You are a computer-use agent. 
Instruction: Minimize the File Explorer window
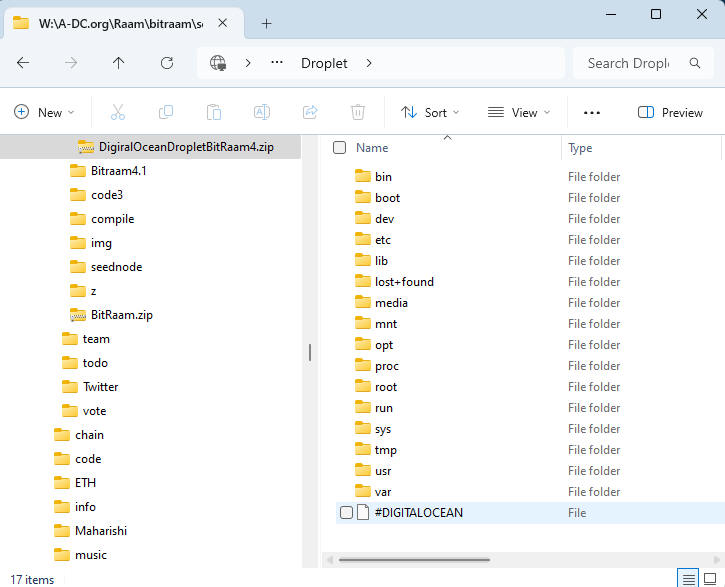point(611,14)
